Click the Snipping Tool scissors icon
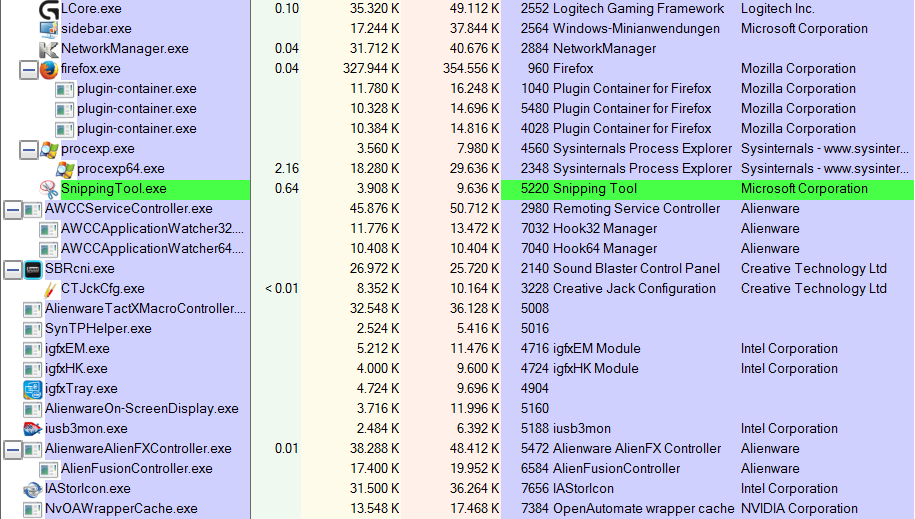The image size is (915, 519). click(48, 189)
